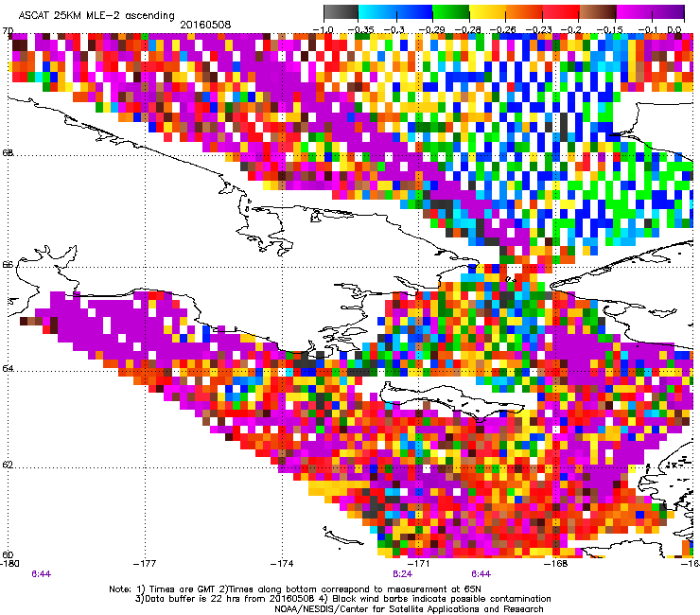Image resolution: width=700 pixels, height=615 pixels.
Task: Click the -177 longitude axis label
Action: [145, 563]
